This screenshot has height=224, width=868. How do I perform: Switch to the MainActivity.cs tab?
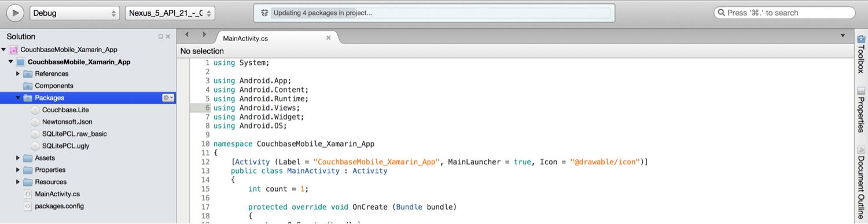pyautogui.click(x=245, y=38)
